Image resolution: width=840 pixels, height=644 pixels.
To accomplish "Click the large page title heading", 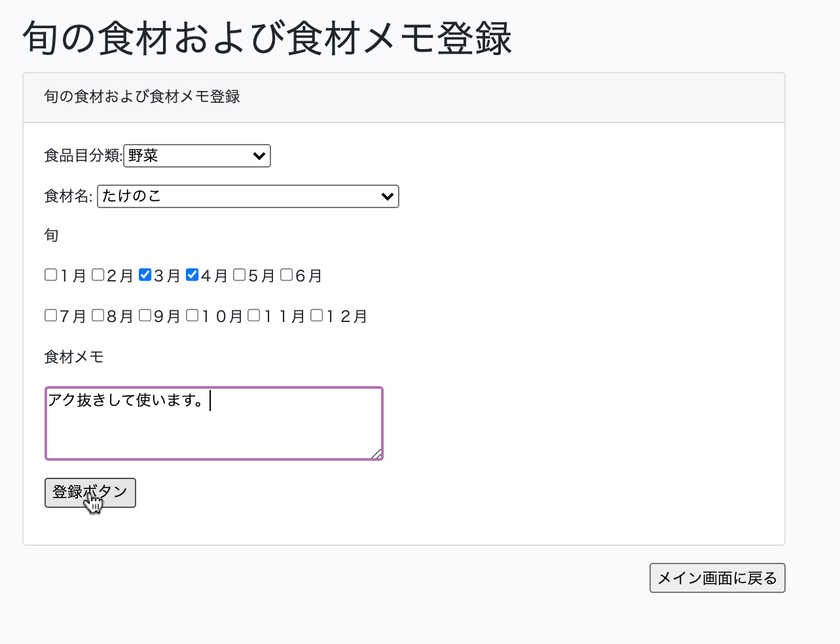I will pos(267,38).
